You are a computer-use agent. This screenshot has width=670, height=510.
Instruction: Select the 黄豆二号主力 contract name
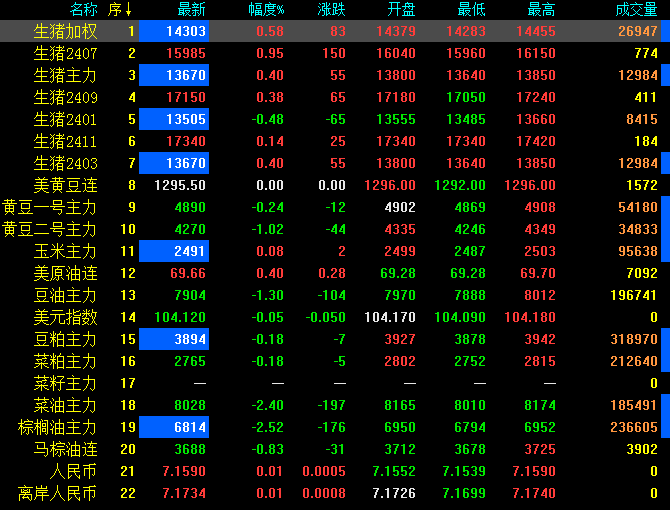pyautogui.click(x=49, y=229)
